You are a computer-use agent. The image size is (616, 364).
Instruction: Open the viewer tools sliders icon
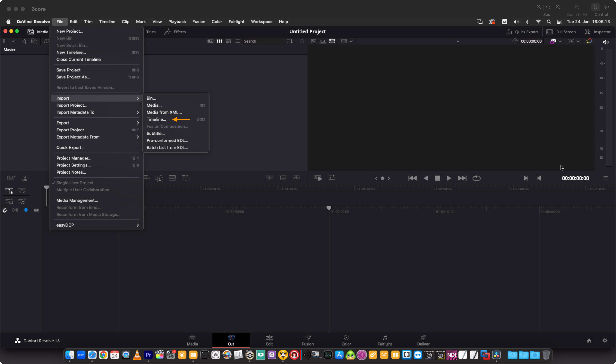pyautogui.click(x=332, y=178)
